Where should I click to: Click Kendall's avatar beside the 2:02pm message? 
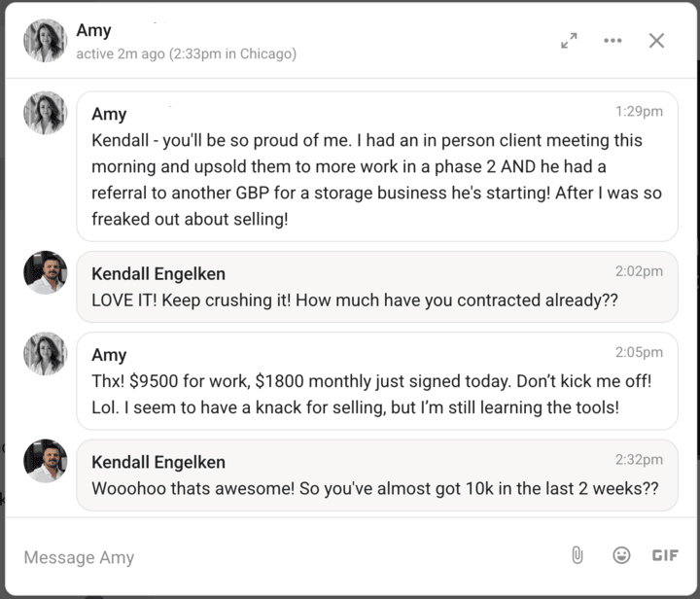[45, 272]
